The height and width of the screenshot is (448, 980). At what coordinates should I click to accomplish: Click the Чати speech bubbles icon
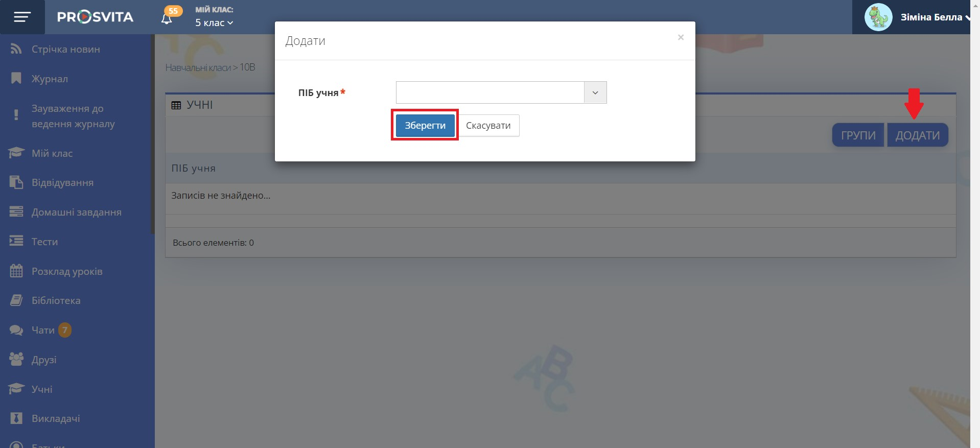[16, 330]
